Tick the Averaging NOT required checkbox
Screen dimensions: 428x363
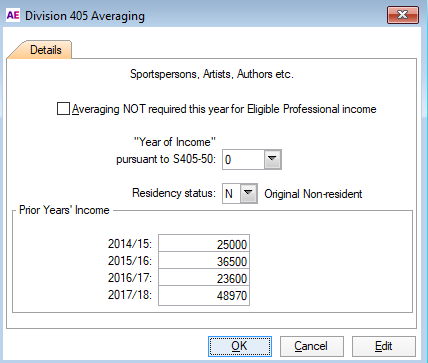click(63, 109)
